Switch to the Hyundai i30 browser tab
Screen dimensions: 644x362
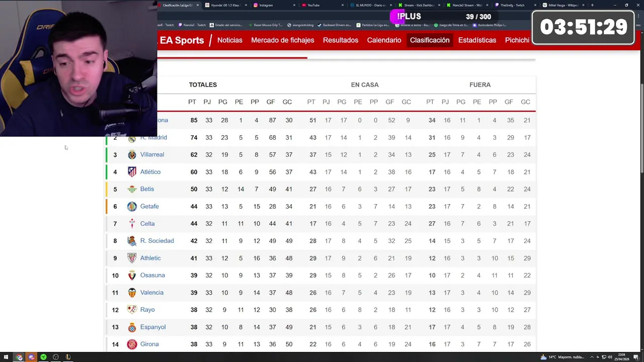225,5
